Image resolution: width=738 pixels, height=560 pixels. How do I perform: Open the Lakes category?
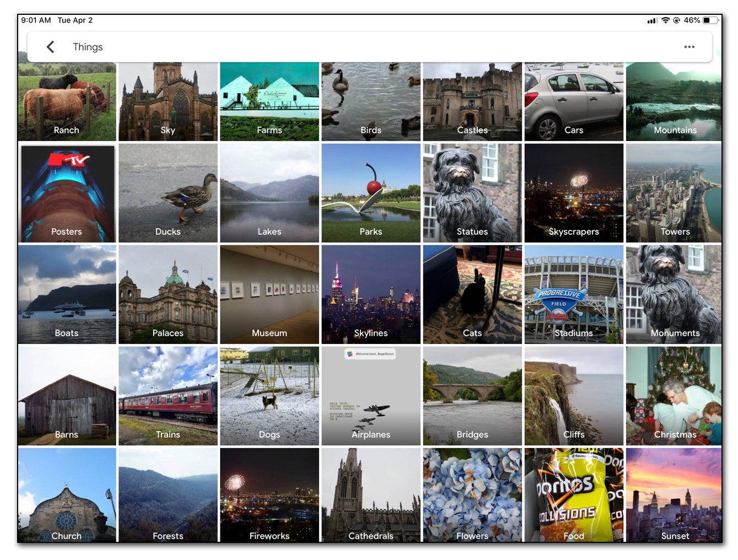coord(270,193)
